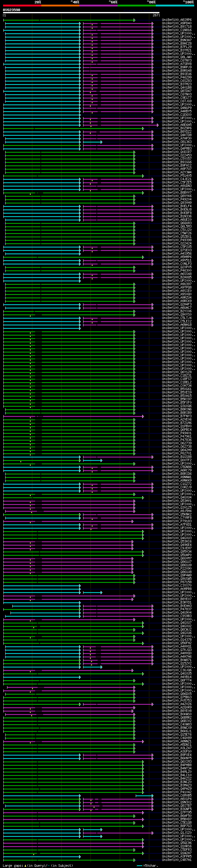This screenshot has height=868, width=197.
Task: Select hit label UniRef100_A4RBY5
Action: pos(177,111)
